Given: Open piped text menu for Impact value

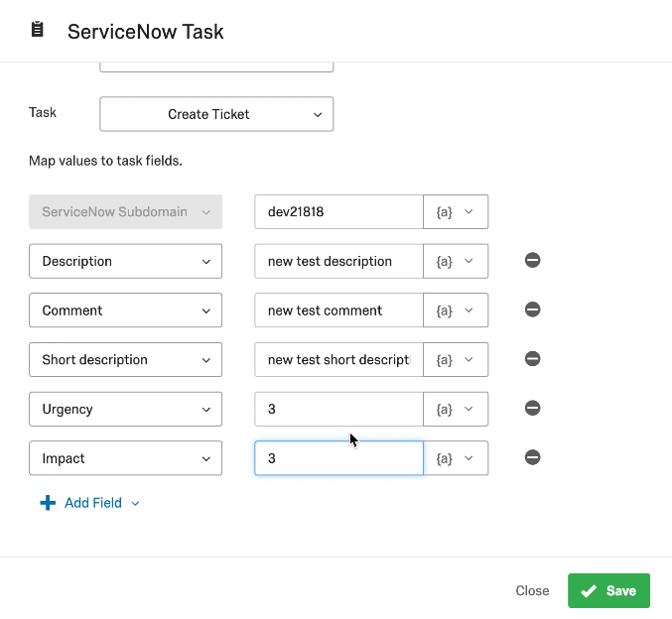Looking at the screenshot, I should point(456,458).
